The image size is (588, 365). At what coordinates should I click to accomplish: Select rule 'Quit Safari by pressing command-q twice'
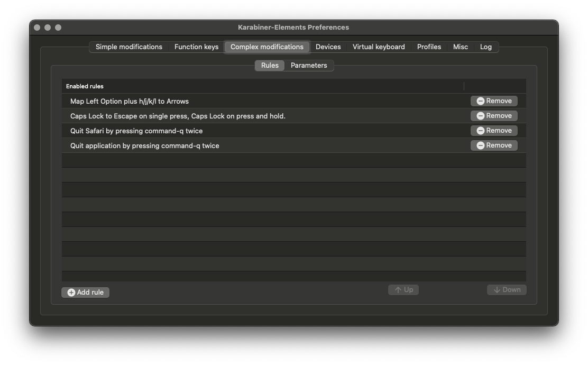294,131
